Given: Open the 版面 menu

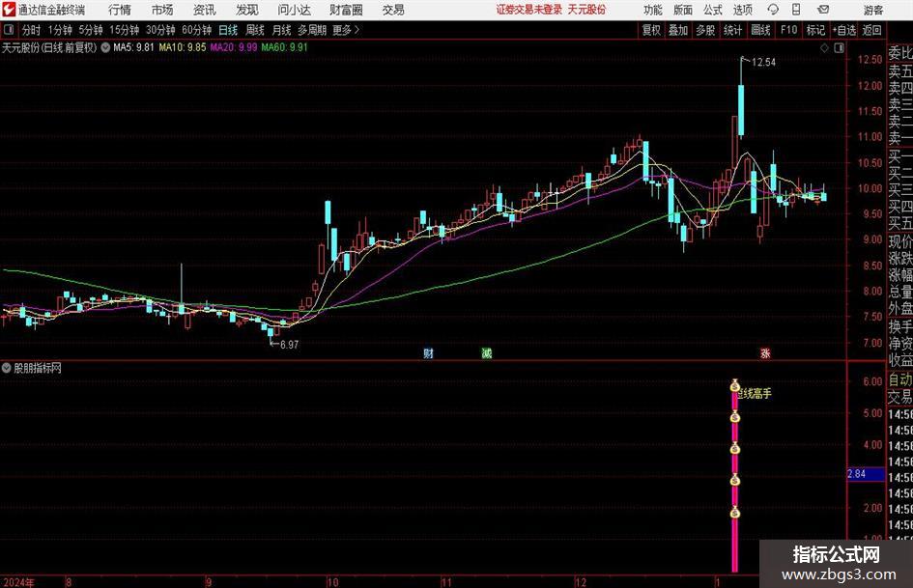Looking at the screenshot, I should click(x=682, y=10).
